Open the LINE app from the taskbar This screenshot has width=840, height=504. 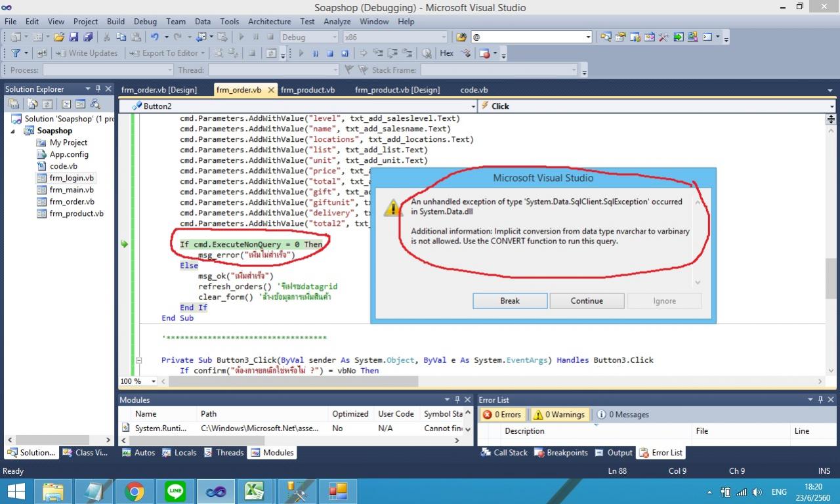point(175,492)
